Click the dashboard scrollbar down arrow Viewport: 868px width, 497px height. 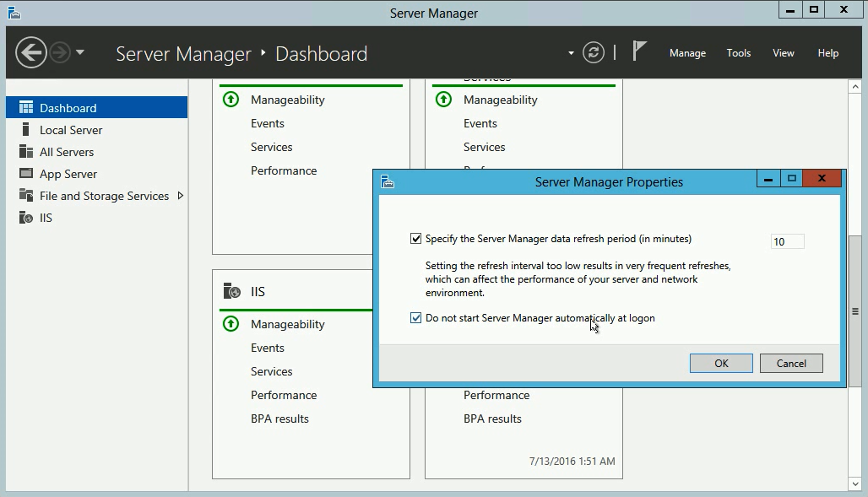click(x=855, y=483)
